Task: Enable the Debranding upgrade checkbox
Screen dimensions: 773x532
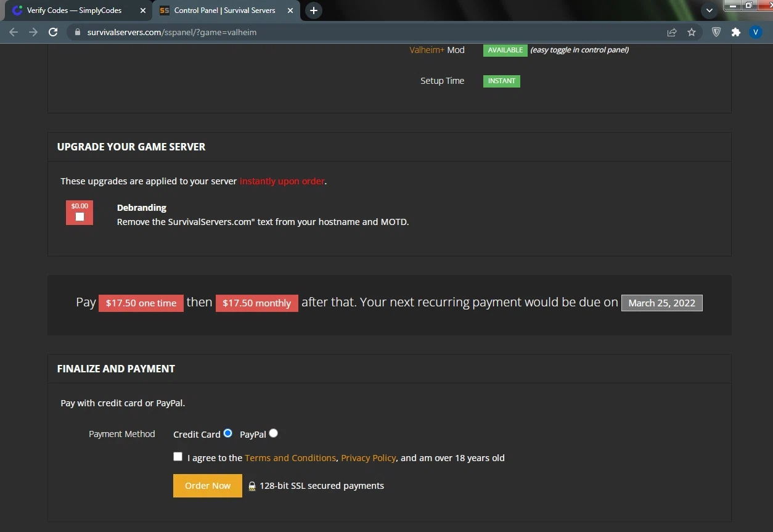Action: click(x=80, y=216)
